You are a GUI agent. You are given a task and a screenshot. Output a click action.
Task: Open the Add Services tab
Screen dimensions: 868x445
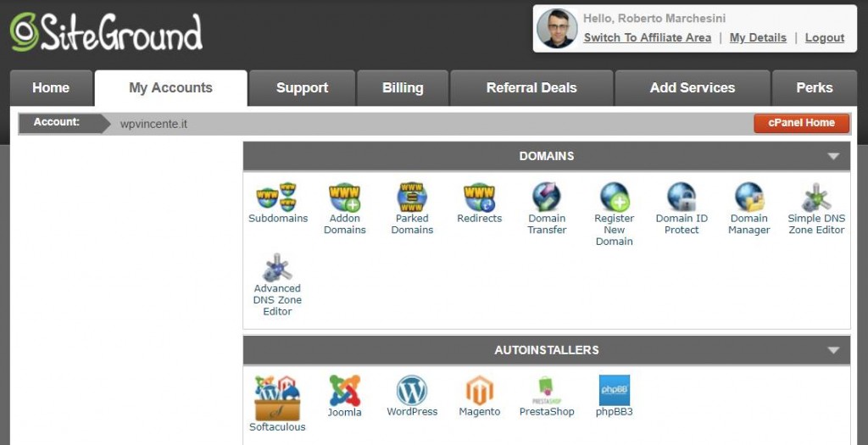point(693,88)
